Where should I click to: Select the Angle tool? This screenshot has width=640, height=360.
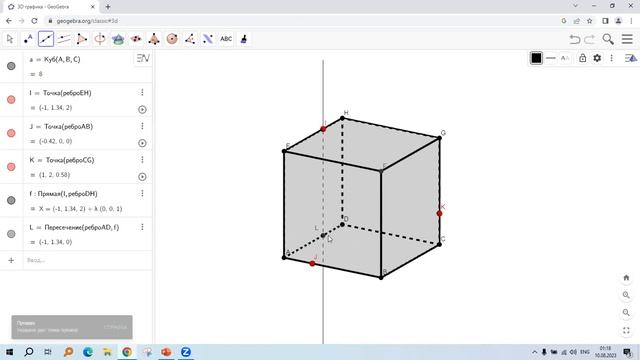point(190,39)
